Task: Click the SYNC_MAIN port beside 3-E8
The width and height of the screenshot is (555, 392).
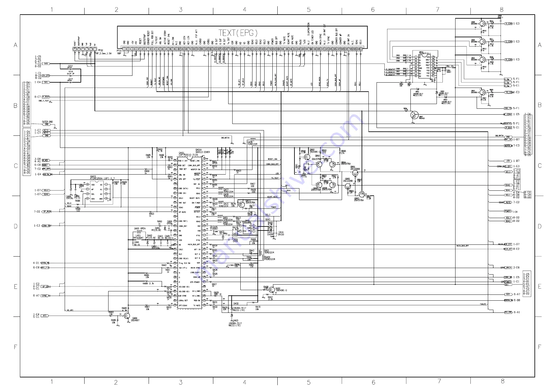Action: (x=506, y=268)
